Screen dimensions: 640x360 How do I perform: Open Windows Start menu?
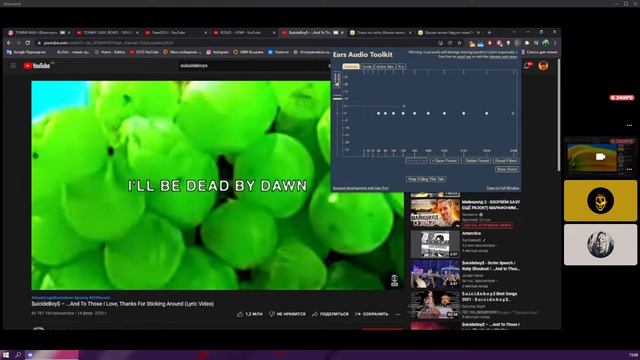pyautogui.click(x=6, y=355)
